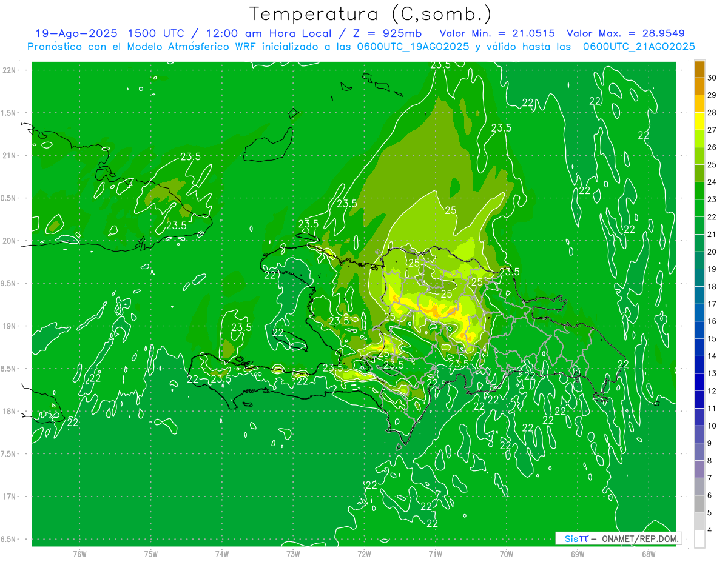Image resolution: width=728 pixels, height=562 pixels.
Task: Click the number 10 on the color scale
Action: click(712, 426)
